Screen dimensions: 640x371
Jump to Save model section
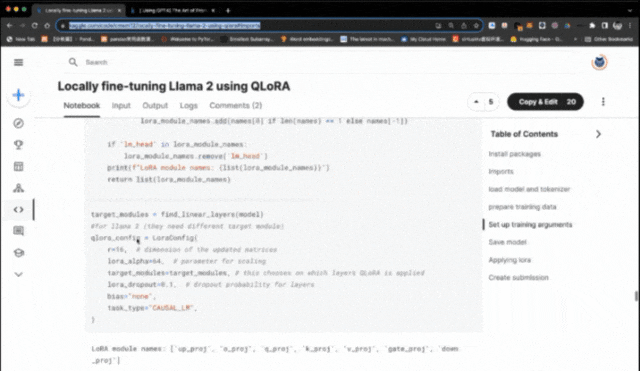[x=507, y=242]
